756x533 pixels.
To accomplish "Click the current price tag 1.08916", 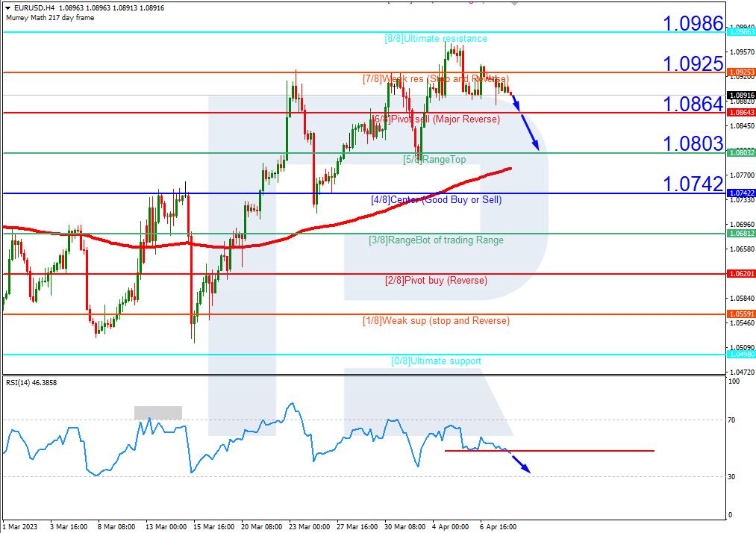I will [740, 96].
